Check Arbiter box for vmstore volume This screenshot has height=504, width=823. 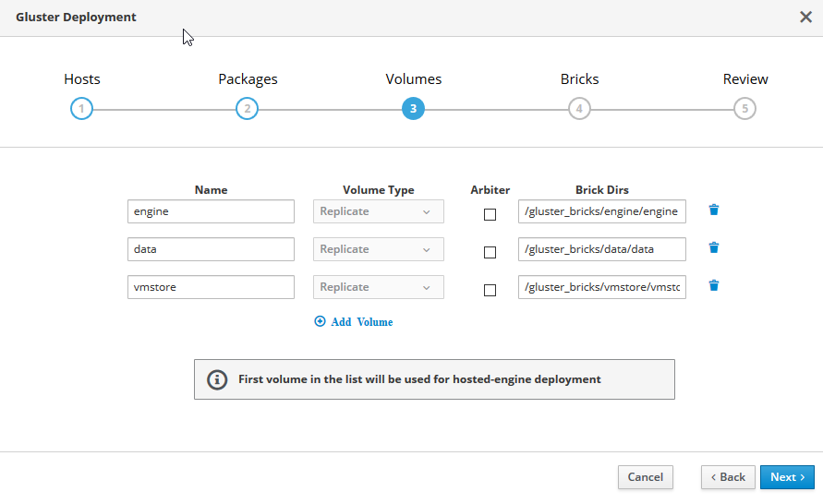point(490,290)
